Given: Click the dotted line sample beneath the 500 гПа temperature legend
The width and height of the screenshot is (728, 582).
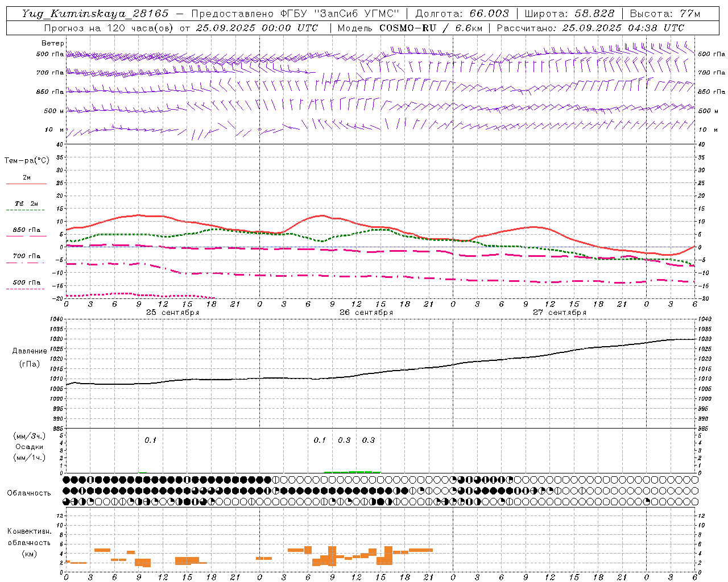Looking at the screenshot, I should [26, 289].
